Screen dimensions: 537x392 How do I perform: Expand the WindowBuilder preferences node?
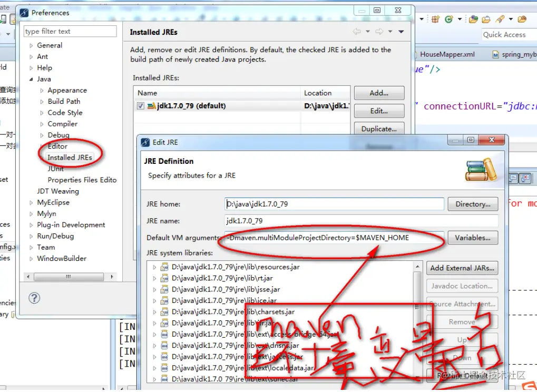point(31,259)
